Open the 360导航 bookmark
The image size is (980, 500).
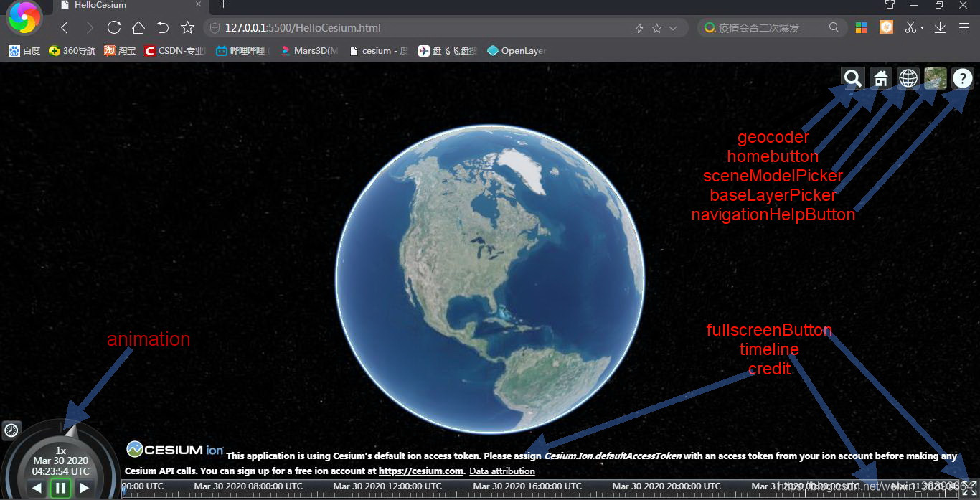(72, 51)
